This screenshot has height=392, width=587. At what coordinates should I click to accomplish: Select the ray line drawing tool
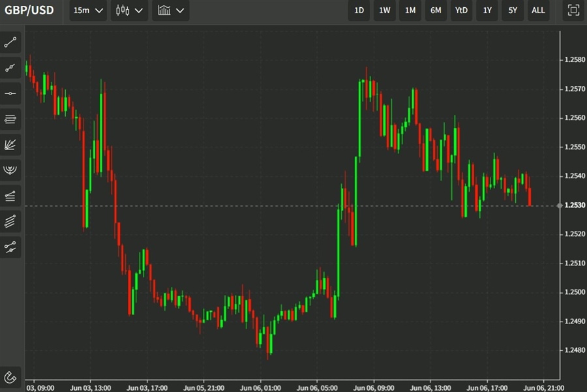(10, 68)
